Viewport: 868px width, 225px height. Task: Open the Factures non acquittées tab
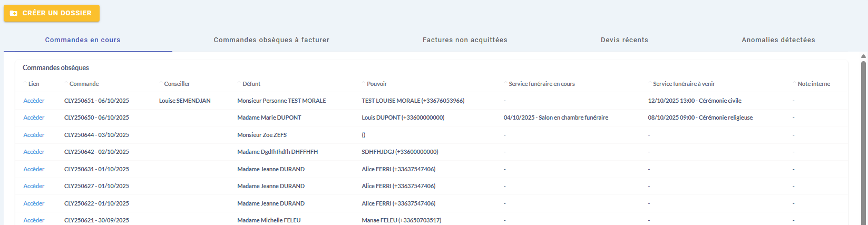pyautogui.click(x=465, y=40)
